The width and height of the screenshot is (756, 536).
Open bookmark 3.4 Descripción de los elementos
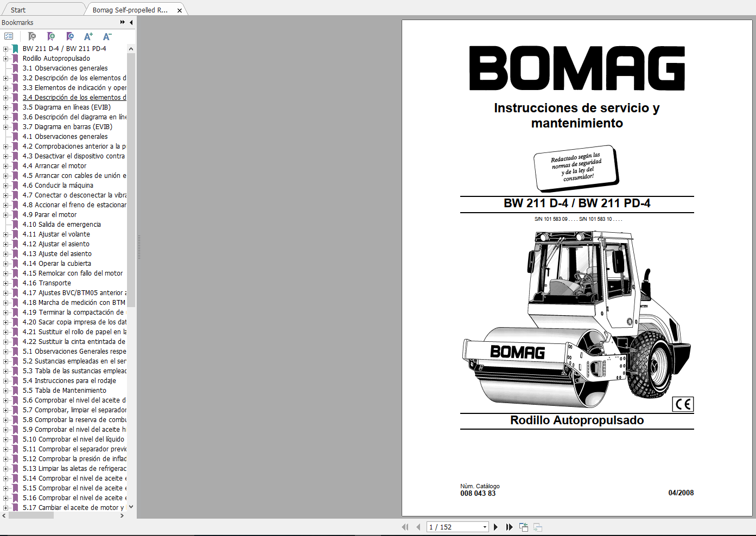click(74, 97)
